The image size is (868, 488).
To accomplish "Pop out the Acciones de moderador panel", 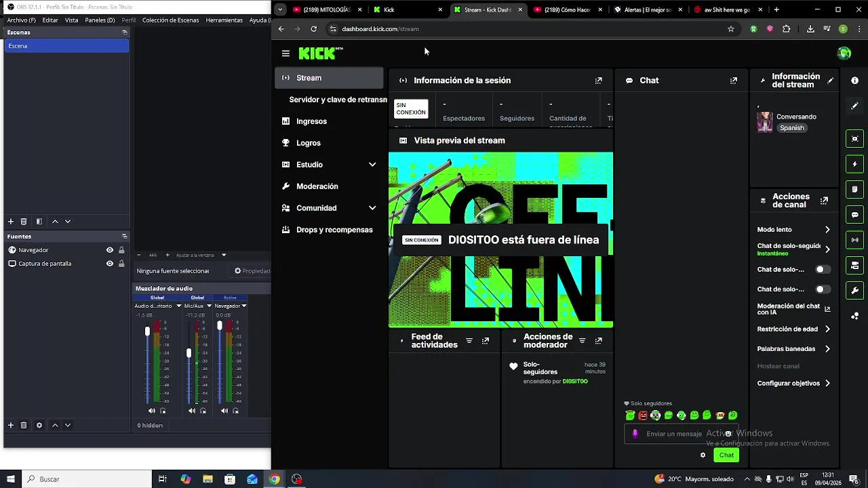I will [598, 341].
